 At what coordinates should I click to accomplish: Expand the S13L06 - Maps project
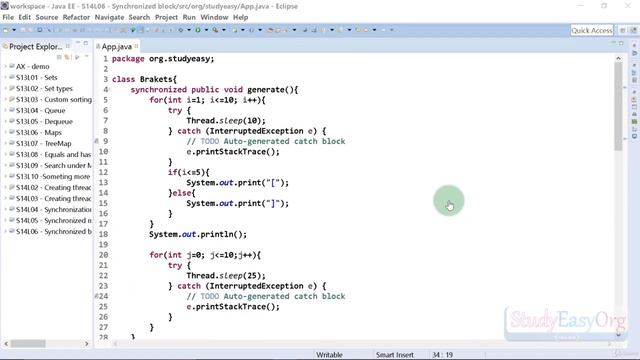6,132
